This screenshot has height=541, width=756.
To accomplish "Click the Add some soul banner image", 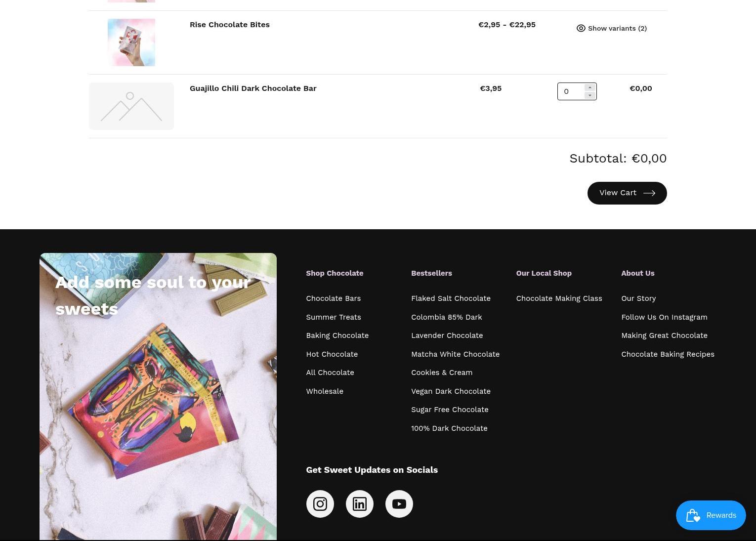I will [158, 397].
